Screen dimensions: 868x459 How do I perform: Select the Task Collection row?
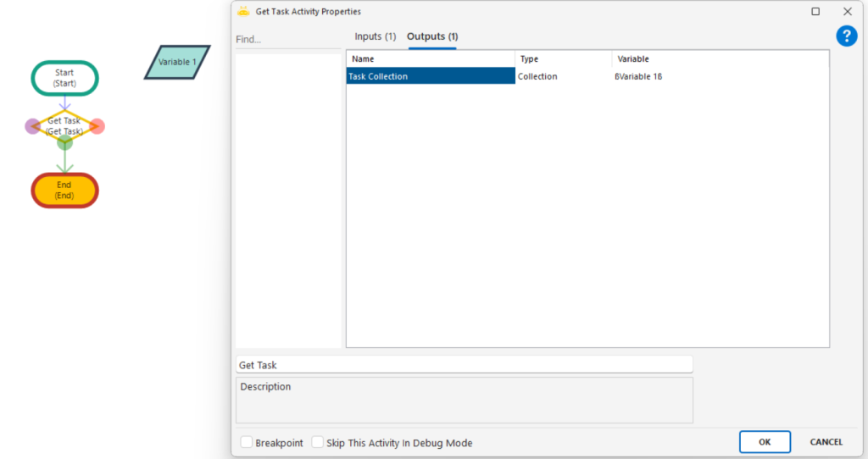(430, 76)
